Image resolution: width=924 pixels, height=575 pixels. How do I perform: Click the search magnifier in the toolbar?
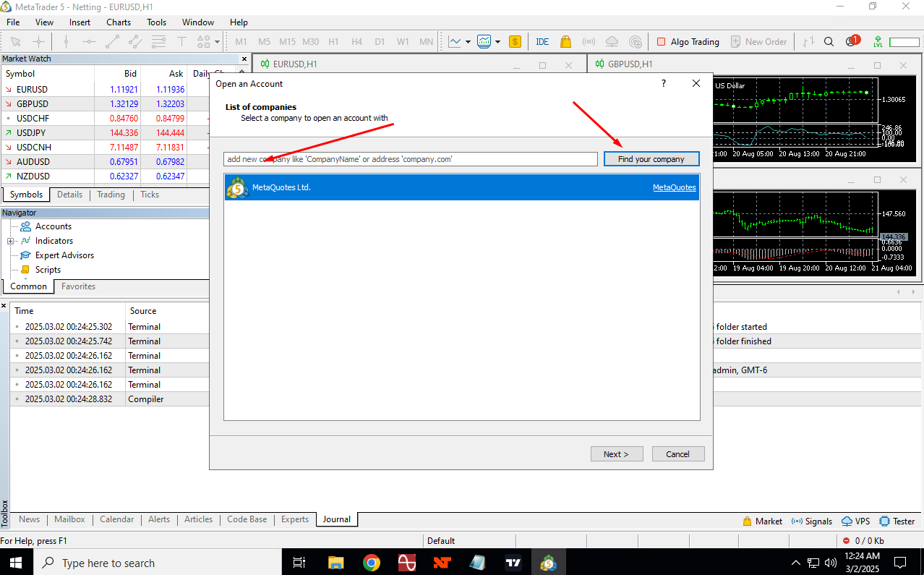click(829, 42)
